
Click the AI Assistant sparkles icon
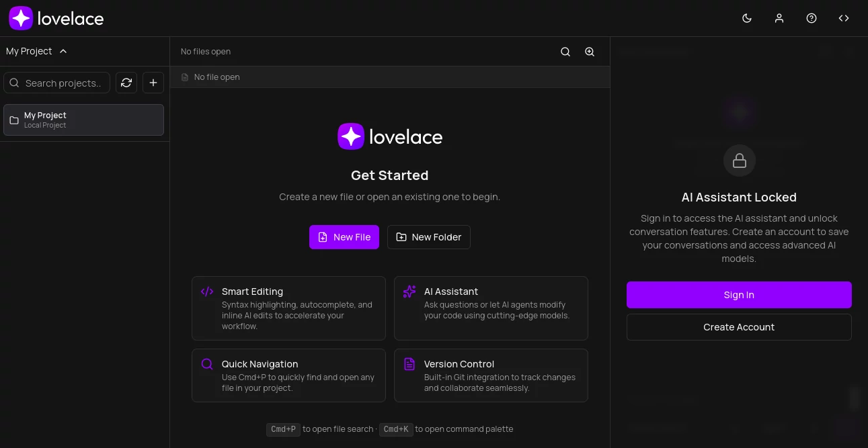click(409, 292)
